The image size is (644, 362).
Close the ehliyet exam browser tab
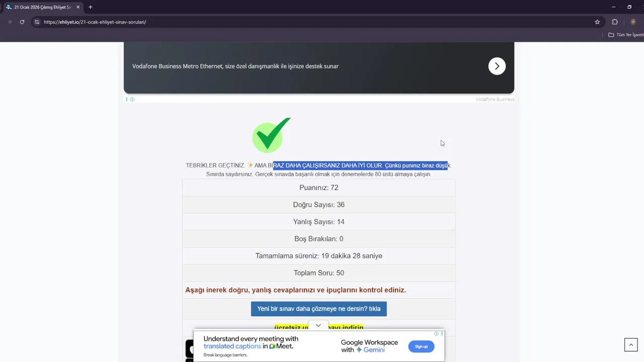78,7
